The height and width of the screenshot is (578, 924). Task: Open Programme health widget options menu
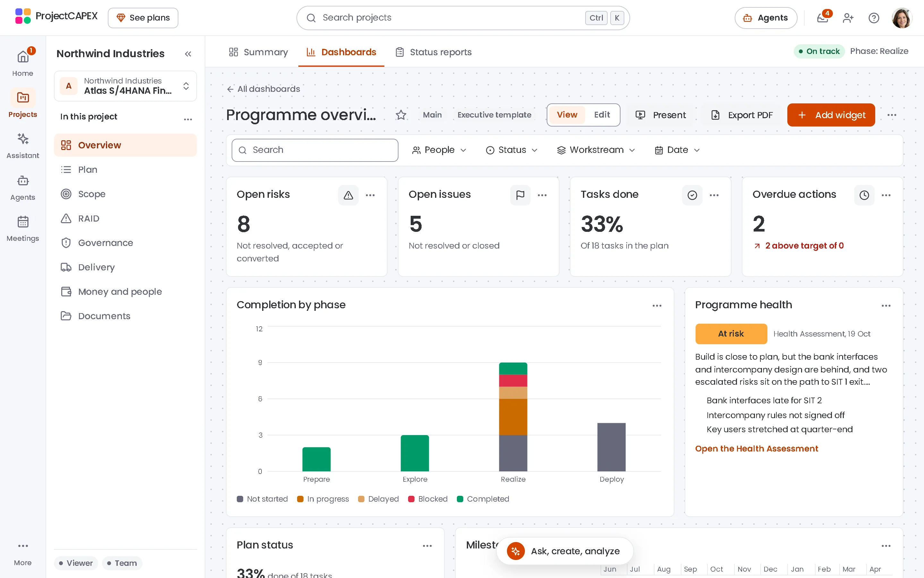coord(886,305)
